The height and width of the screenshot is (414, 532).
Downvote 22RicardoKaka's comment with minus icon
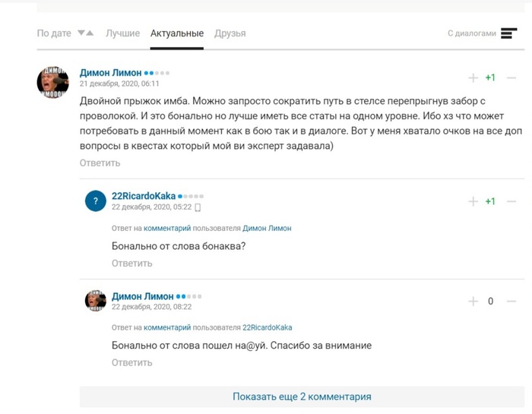[511, 201]
